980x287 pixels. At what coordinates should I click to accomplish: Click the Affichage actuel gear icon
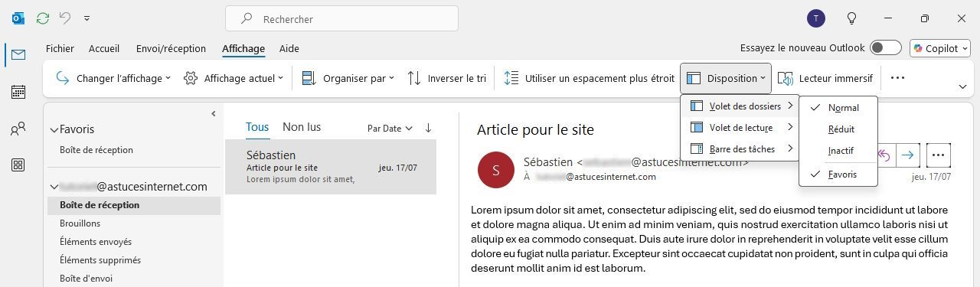(191, 78)
